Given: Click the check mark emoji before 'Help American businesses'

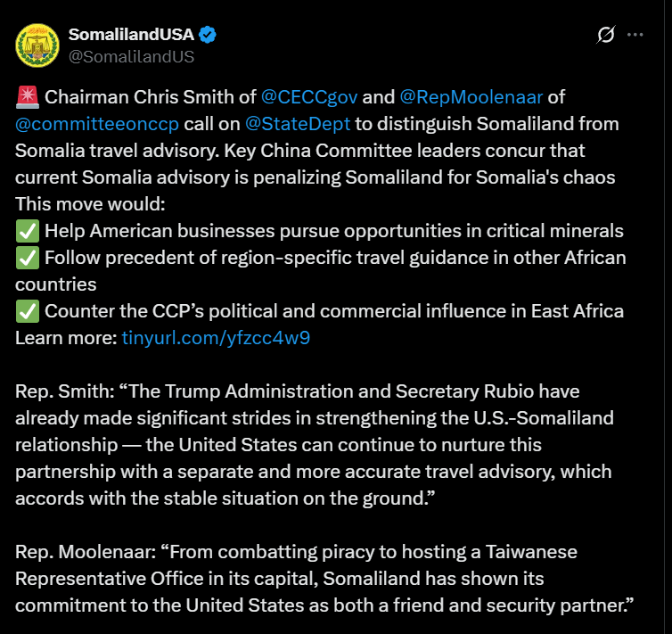Looking at the screenshot, I should (27, 231).
